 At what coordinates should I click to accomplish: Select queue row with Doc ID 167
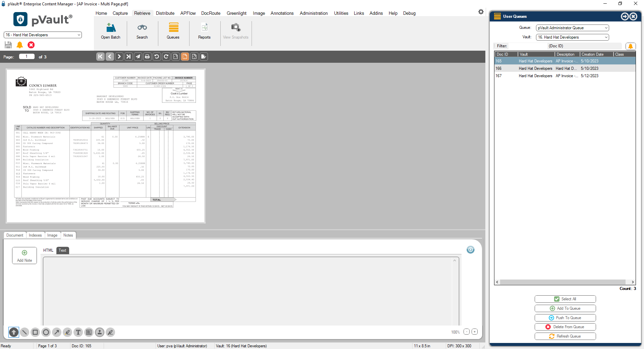click(x=565, y=76)
